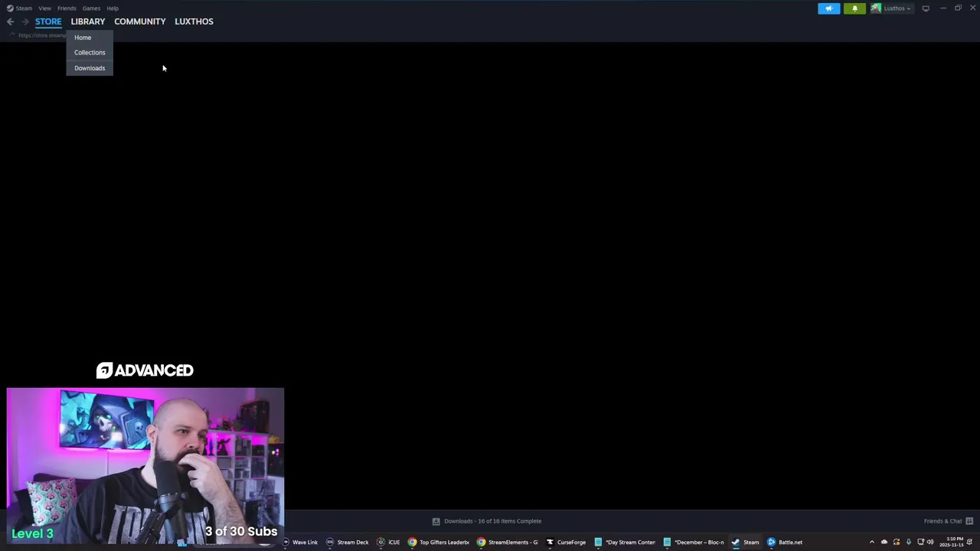Click the system tray volume icon
Image resolution: width=980 pixels, height=551 pixels.
930,543
